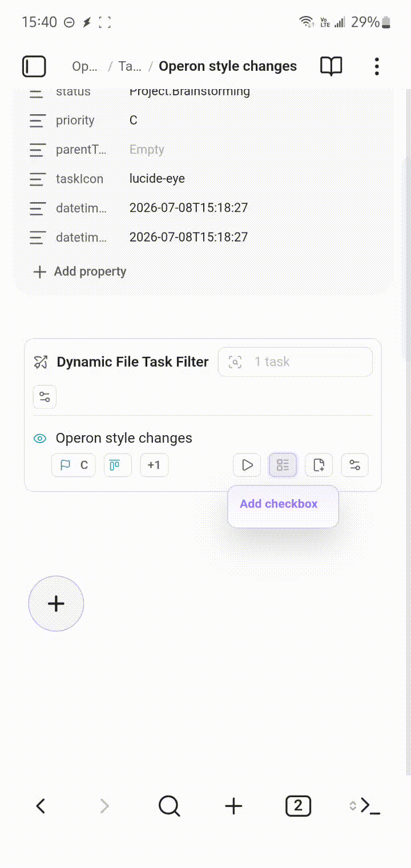The height and width of the screenshot is (868, 411).
Task: Click the Add property button
Action: click(x=80, y=272)
